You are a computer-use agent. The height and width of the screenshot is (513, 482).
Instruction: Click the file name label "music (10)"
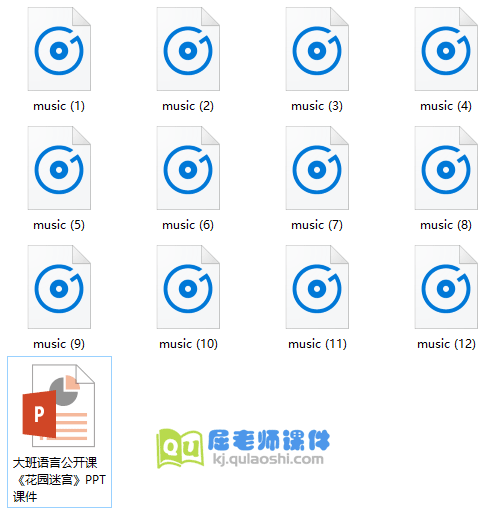(x=189, y=344)
